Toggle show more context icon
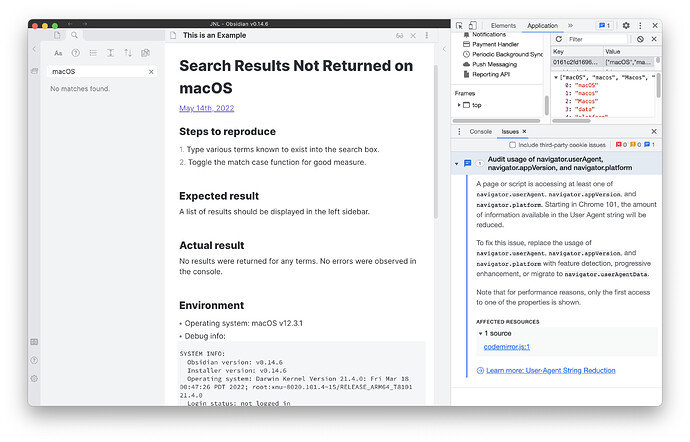690x442 pixels. [x=110, y=53]
